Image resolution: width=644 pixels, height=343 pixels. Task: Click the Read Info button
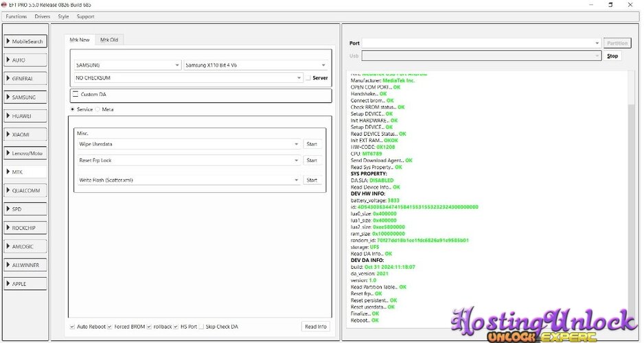315,327
